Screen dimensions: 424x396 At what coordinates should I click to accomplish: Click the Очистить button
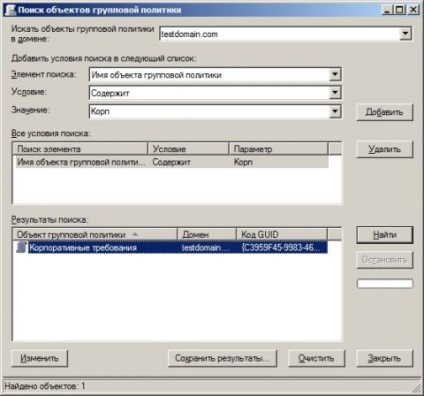316,358
